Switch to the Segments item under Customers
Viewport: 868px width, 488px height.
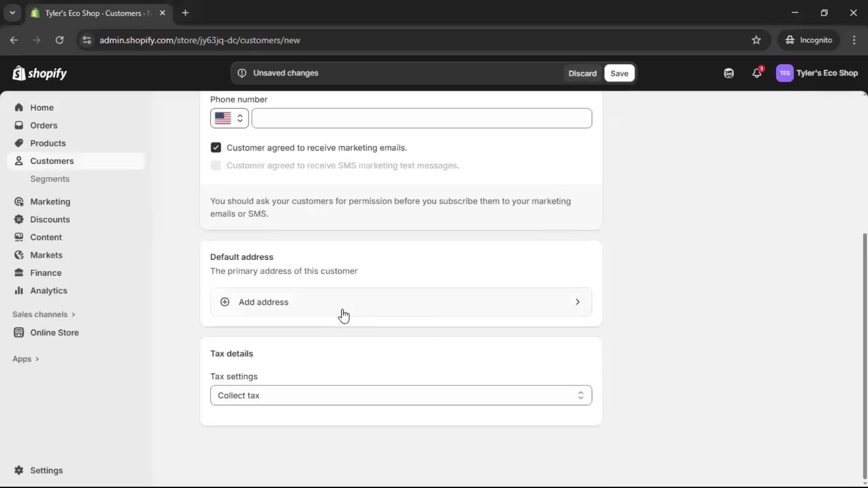pos(50,179)
